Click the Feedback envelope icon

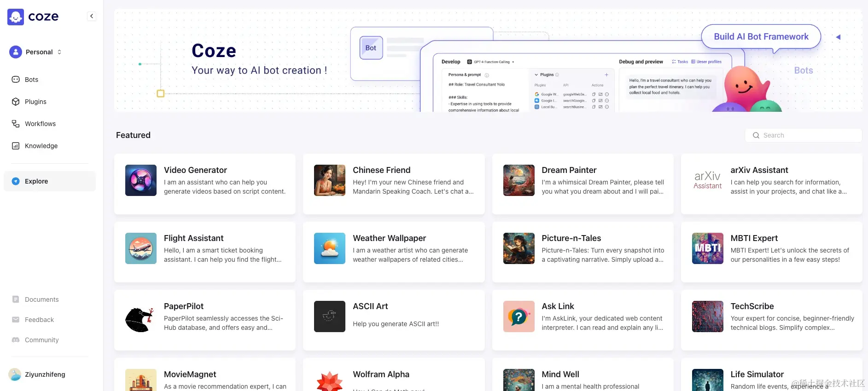click(16, 320)
